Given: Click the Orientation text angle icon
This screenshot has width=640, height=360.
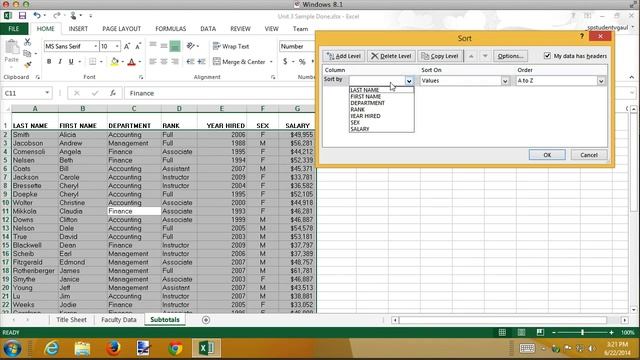Looking at the screenshot, I should tap(190, 46).
